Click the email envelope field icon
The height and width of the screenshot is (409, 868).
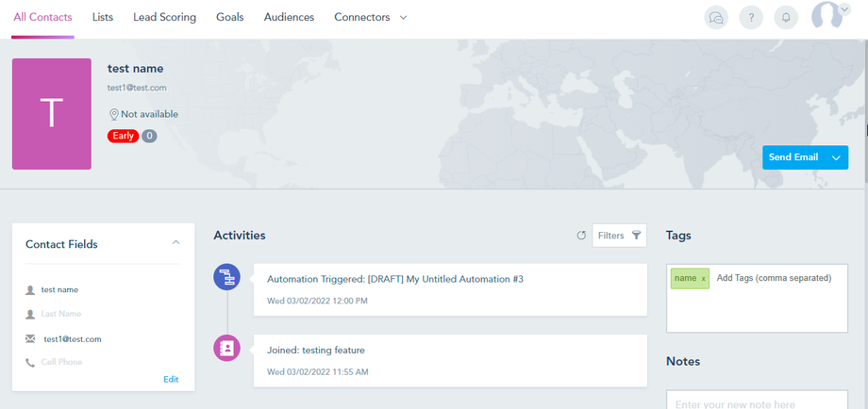click(x=30, y=339)
